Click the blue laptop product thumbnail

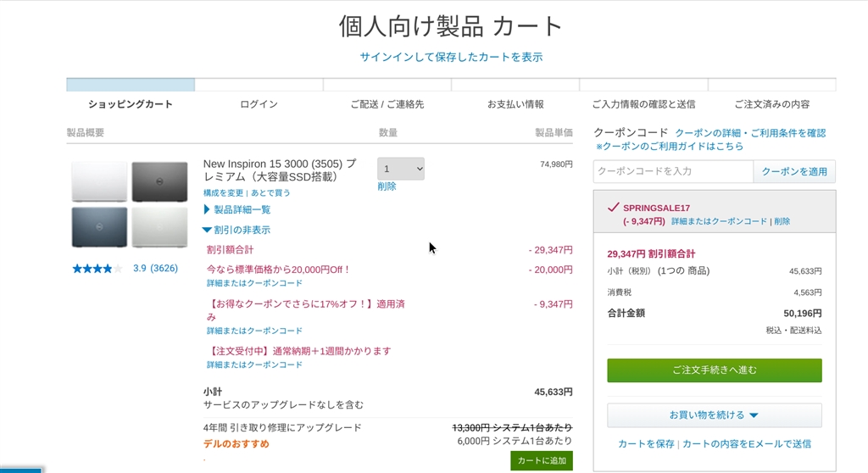(99, 226)
